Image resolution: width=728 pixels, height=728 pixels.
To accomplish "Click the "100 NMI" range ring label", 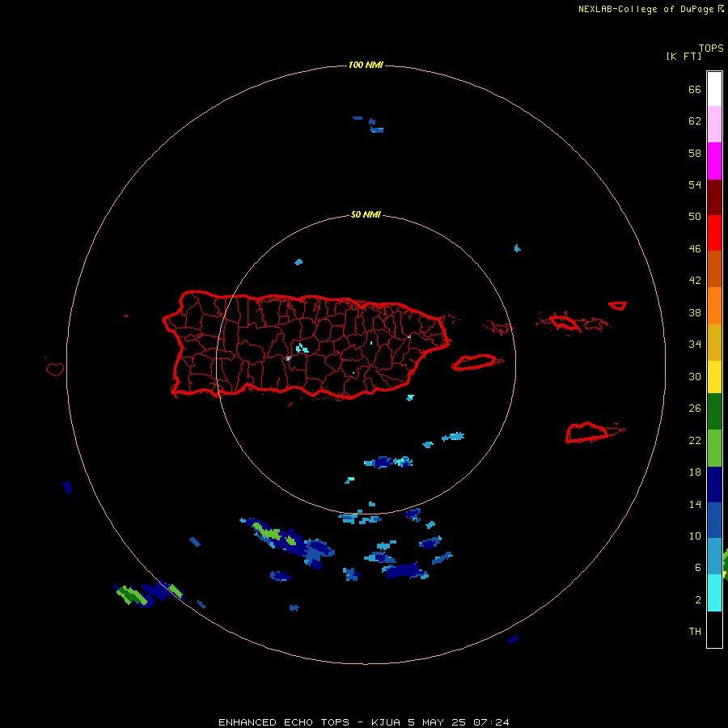I will pos(366,65).
